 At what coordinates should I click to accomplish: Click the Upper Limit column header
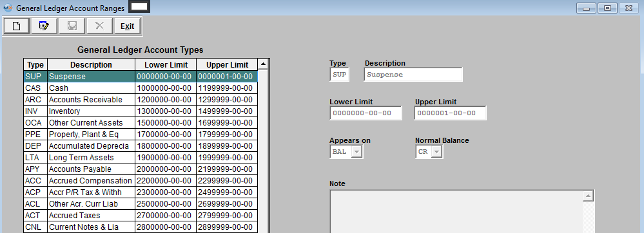[227, 65]
